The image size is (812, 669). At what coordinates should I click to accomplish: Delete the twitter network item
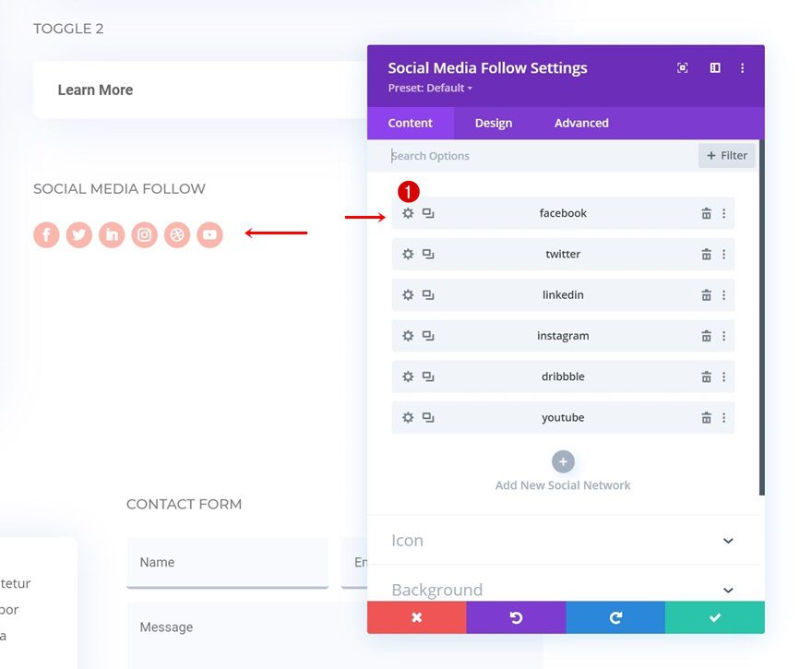click(707, 255)
